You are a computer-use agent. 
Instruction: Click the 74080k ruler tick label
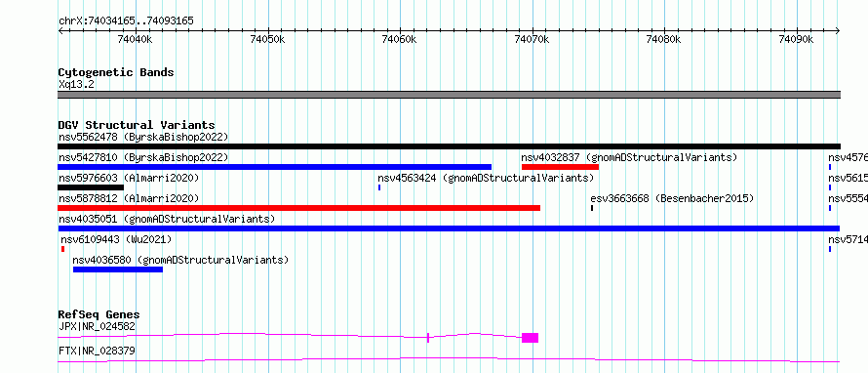click(664, 39)
